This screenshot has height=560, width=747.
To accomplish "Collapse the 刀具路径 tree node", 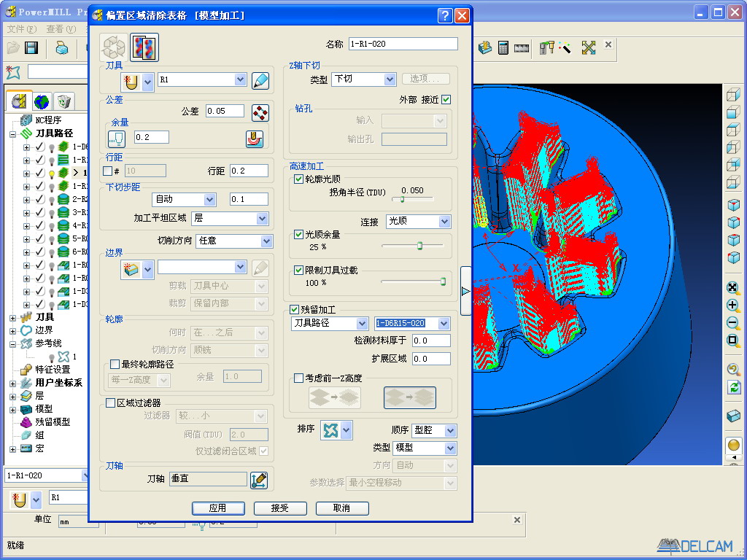I will 13,134.
